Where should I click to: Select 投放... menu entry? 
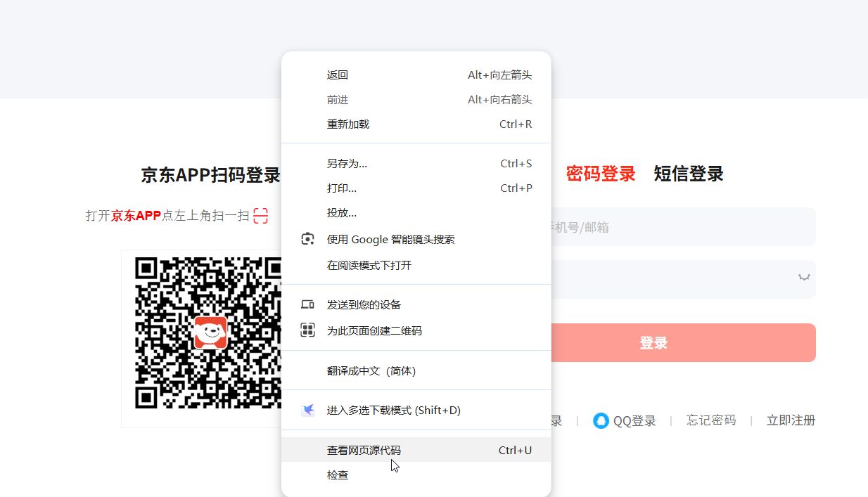(x=416, y=213)
